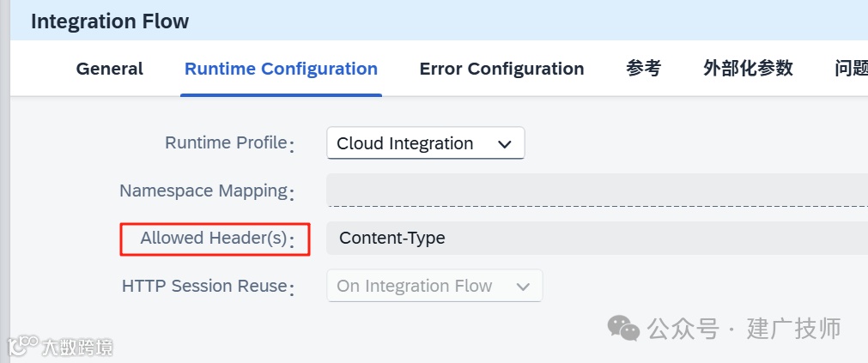This screenshot has width=868, height=363.
Task: Select the Runtime Configuration tab
Action: point(281,69)
